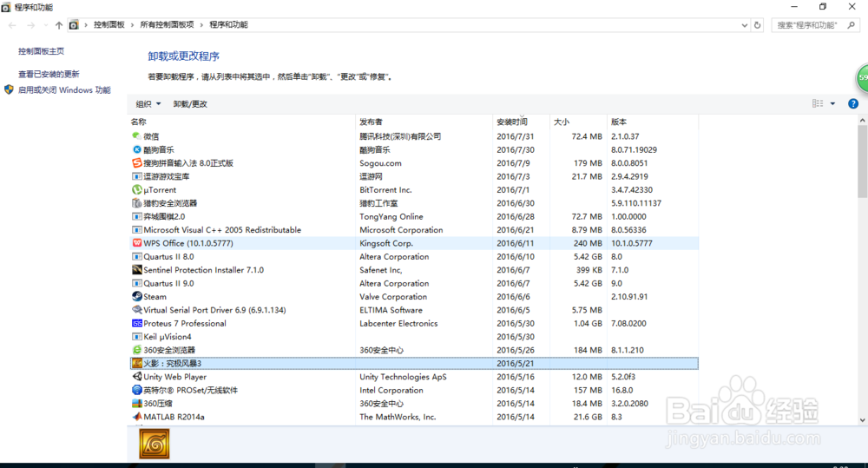Click the Keil µVision4 icon
The image size is (868, 468).
[x=137, y=337]
